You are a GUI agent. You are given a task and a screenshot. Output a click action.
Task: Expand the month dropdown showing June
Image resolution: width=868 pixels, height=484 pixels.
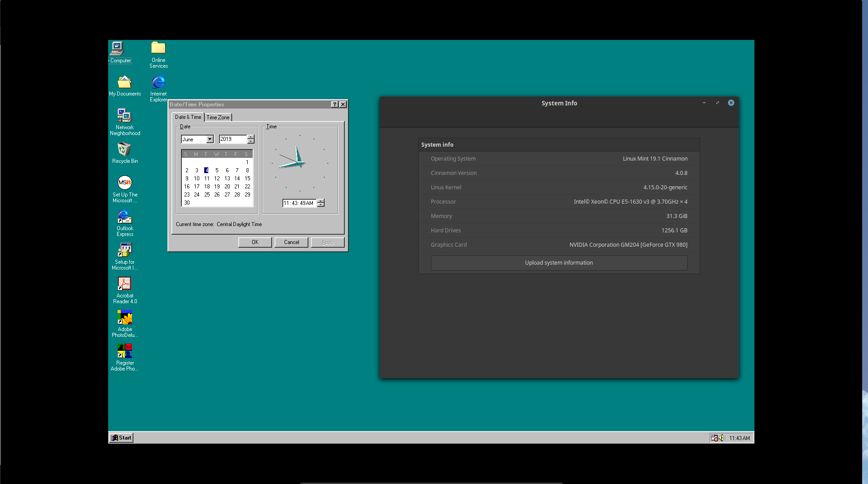click(x=210, y=140)
